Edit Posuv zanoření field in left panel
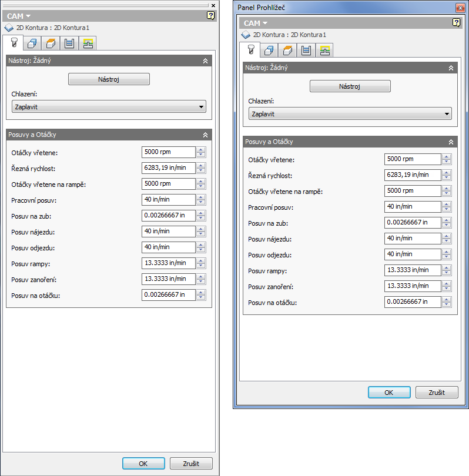This screenshot has width=469, height=476. coord(169,279)
